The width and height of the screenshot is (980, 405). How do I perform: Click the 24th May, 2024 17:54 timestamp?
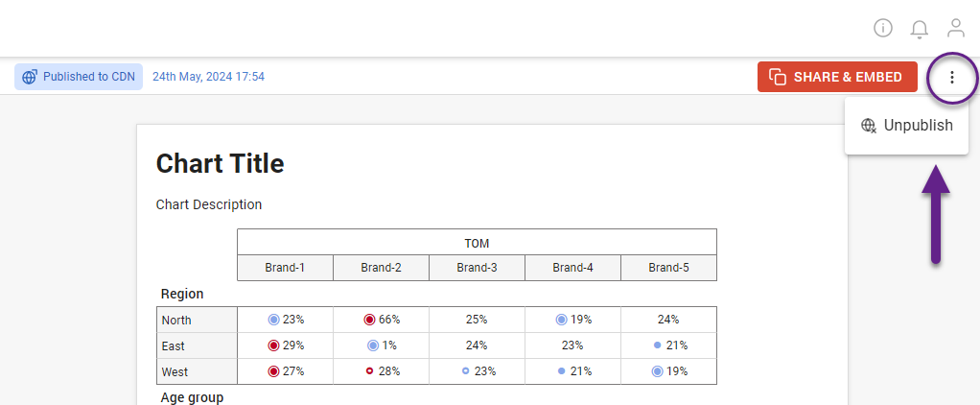click(208, 77)
